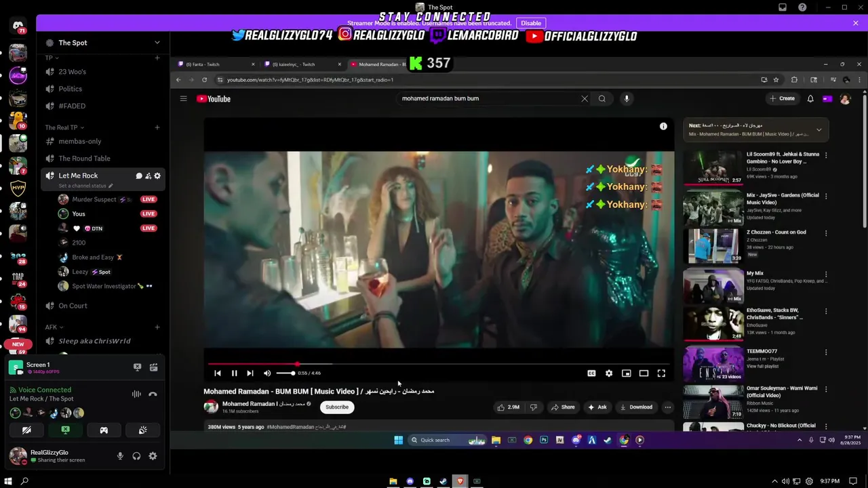Adjust the YouTube volume slider

tap(285, 373)
